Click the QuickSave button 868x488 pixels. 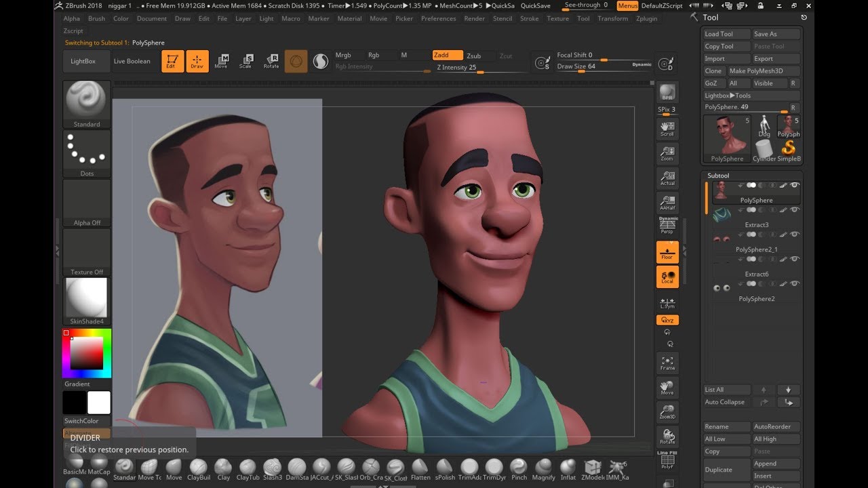[536, 5]
